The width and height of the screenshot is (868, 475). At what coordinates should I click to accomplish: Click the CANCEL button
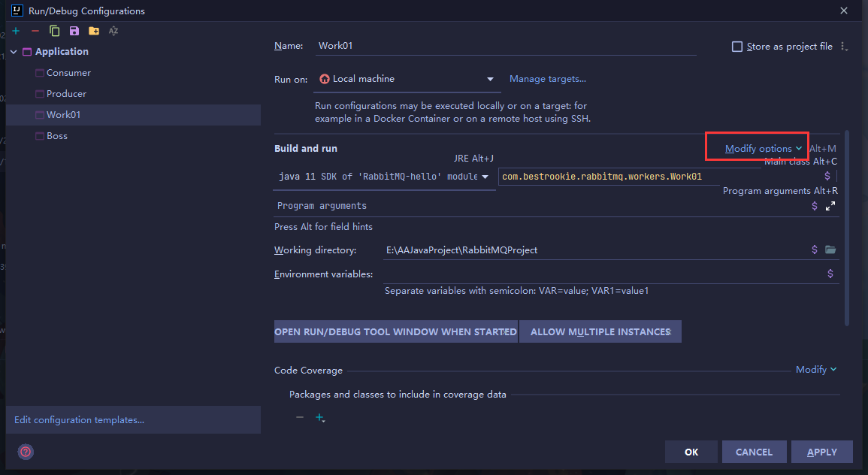(x=754, y=452)
